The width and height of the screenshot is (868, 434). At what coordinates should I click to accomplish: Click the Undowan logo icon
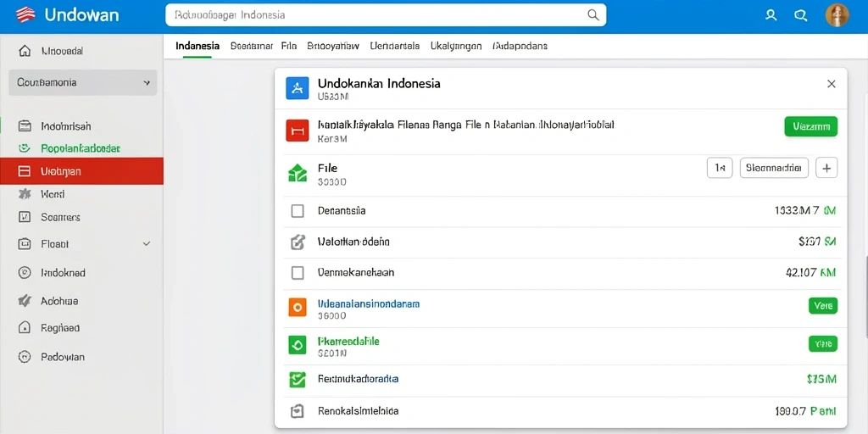click(25, 14)
